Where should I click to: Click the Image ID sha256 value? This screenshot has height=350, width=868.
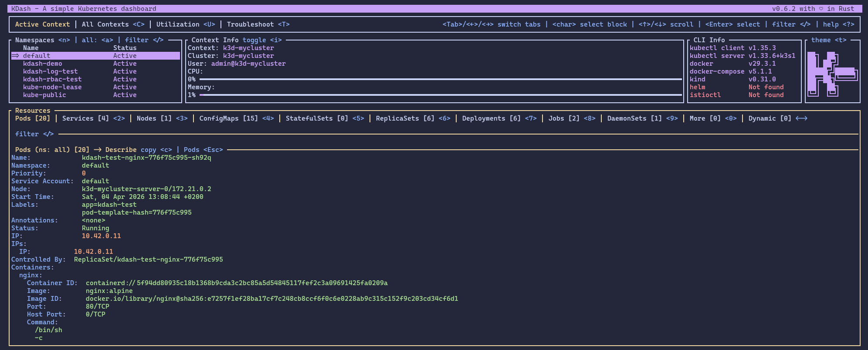point(272,299)
